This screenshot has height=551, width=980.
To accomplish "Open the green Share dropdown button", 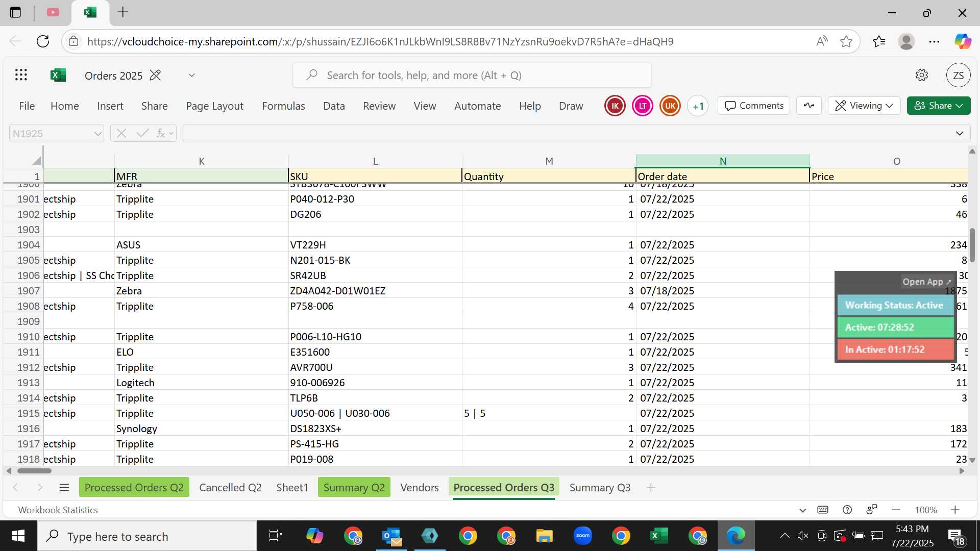I will [x=939, y=106].
